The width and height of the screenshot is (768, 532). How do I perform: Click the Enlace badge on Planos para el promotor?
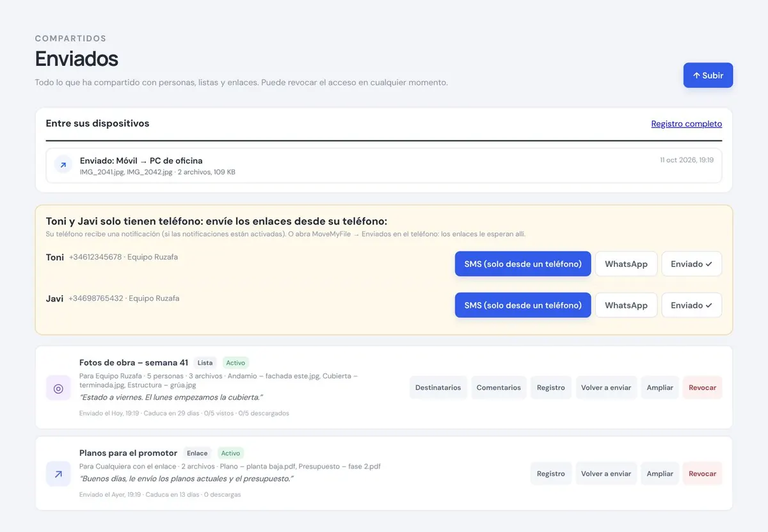[x=197, y=453]
